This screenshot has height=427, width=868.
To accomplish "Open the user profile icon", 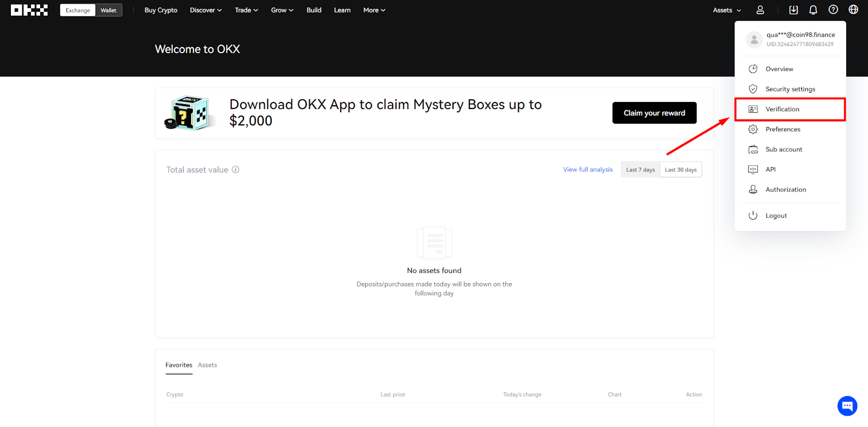I will pos(760,10).
